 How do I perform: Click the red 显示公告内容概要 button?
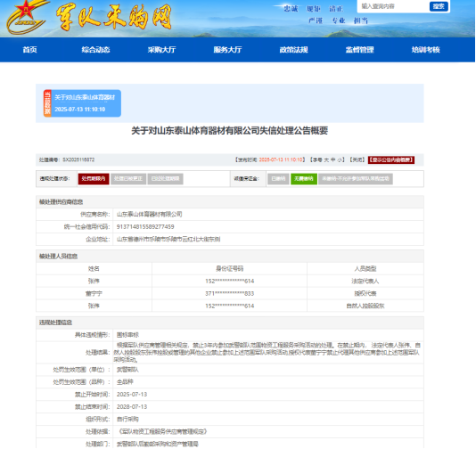(391, 159)
